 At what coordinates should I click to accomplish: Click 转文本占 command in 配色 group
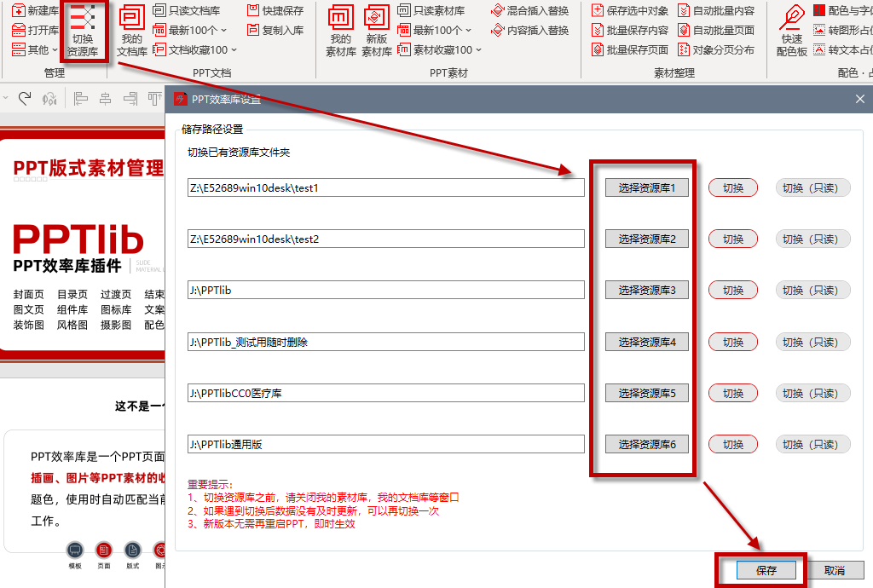point(842,50)
